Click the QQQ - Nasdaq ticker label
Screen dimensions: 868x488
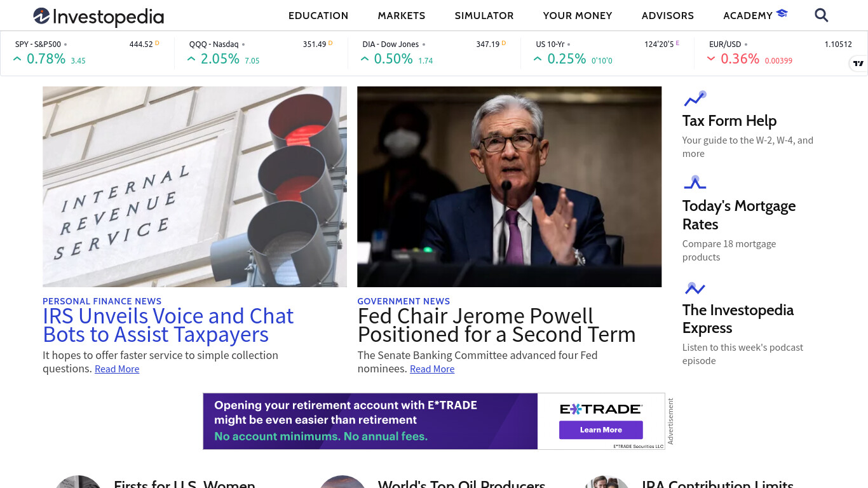[214, 44]
